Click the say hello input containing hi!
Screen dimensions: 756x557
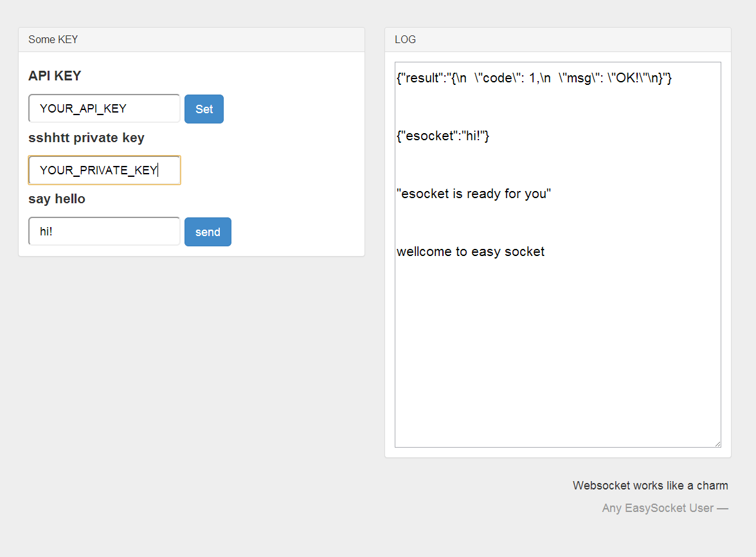click(x=104, y=232)
